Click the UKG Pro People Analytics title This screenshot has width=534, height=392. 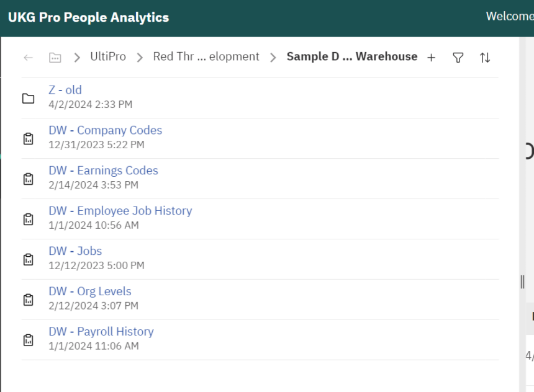pyautogui.click(x=88, y=17)
